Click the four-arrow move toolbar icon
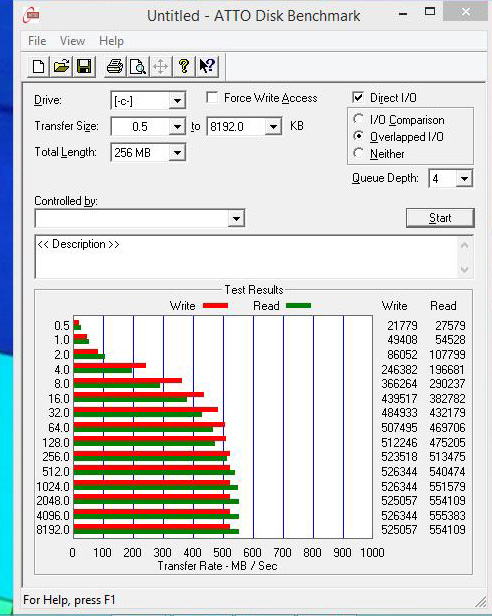Image resolution: width=492 pixels, height=616 pixels. point(161,66)
